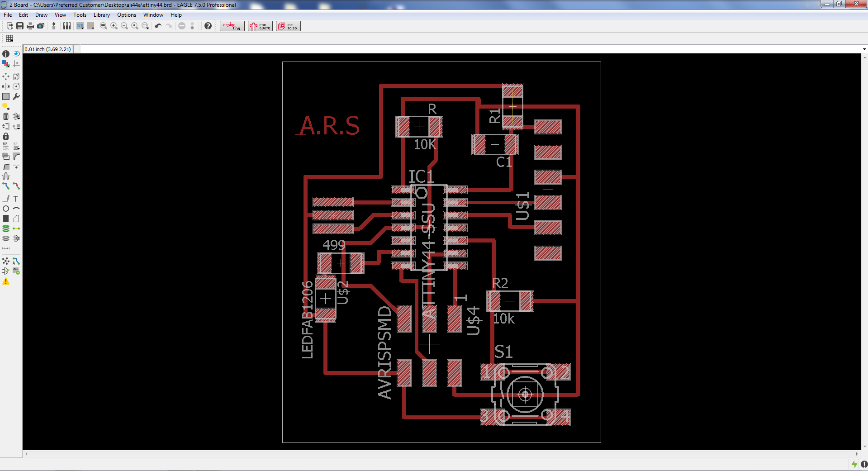Open the Display layers dropdown tool

coord(6,64)
